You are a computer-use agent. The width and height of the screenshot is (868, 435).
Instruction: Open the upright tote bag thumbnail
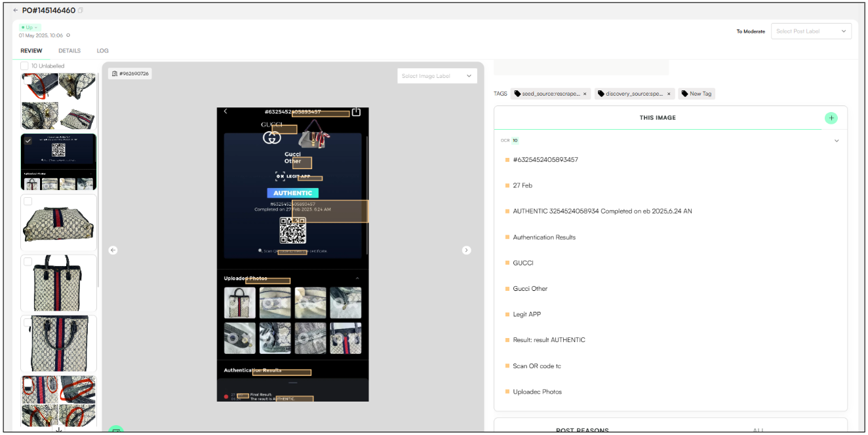(x=58, y=283)
